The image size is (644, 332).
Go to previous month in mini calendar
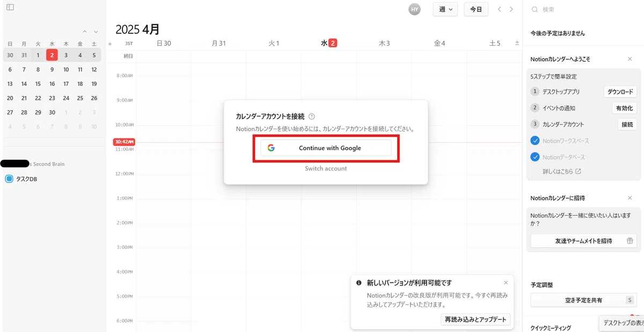click(85, 32)
